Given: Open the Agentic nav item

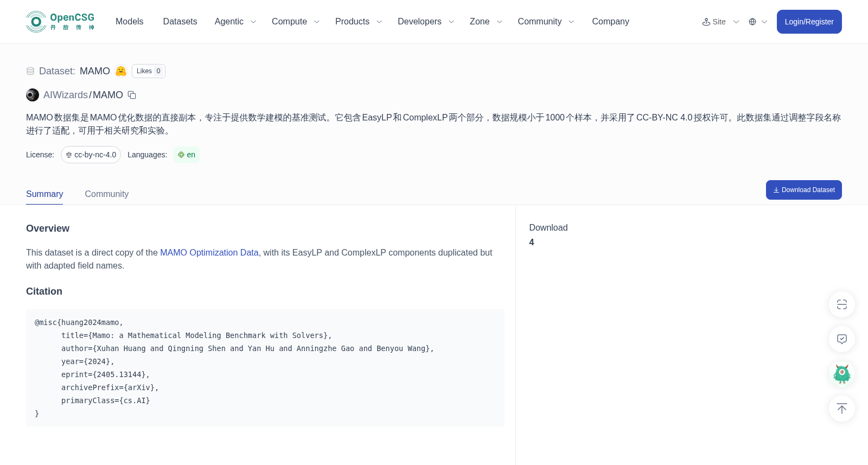Looking at the screenshot, I should 229,22.
